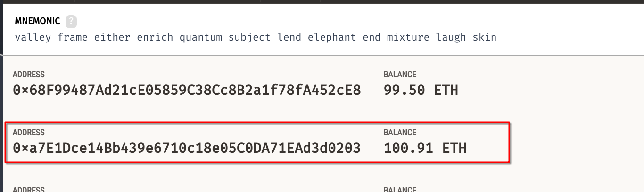Click the mnemonic word "frame"
Viewport: 644px width, 192px height.
pos(73,37)
